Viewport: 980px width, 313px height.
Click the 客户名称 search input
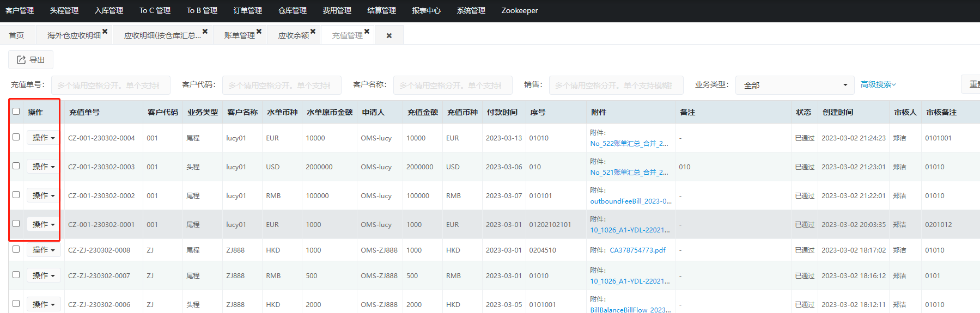point(453,85)
